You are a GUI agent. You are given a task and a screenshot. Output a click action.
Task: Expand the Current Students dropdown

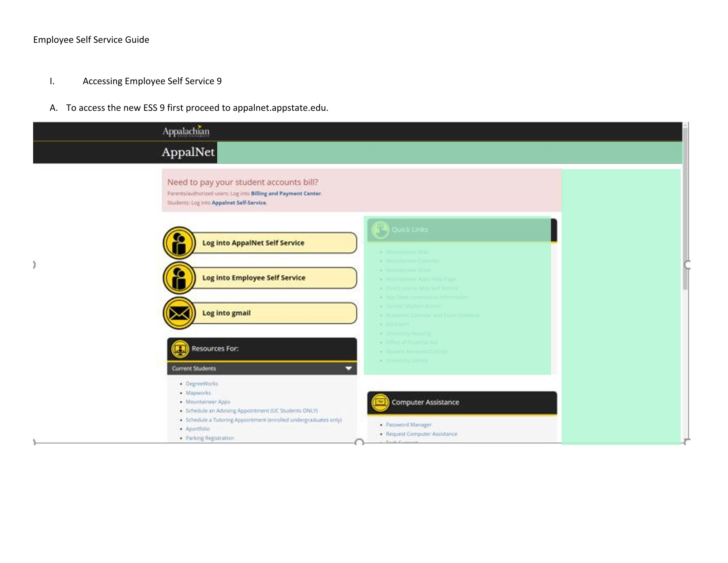[x=262, y=368]
